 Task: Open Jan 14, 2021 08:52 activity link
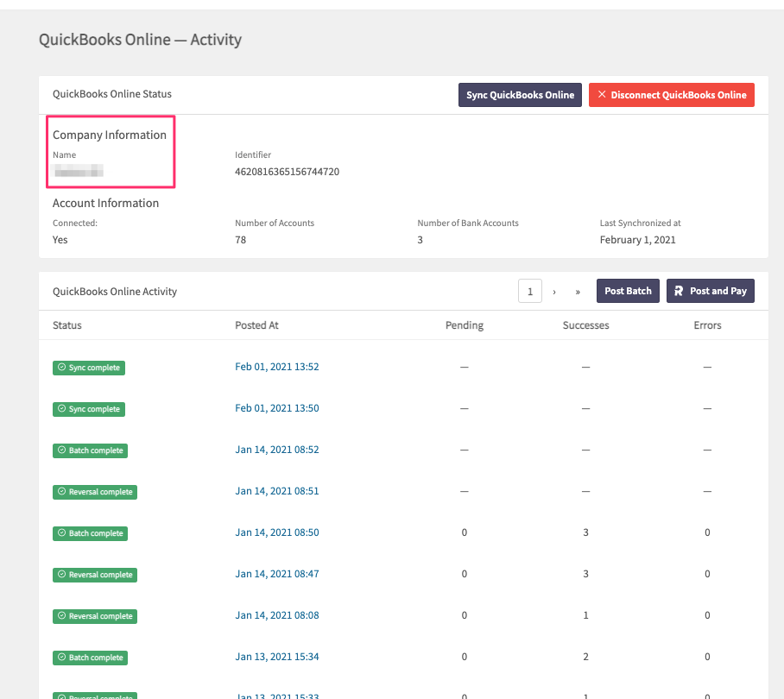tap(277, 450)
